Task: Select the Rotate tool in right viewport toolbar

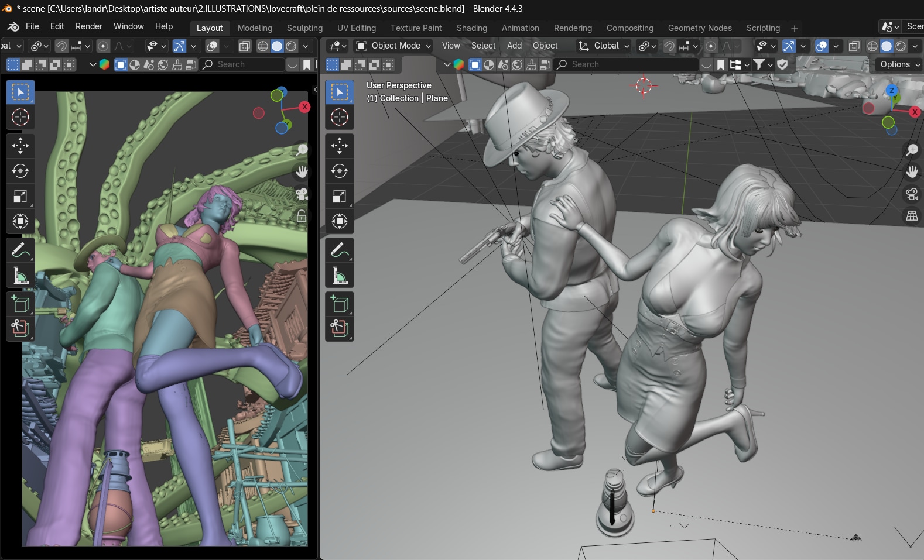Action: pyautogui.click(x=340, y=170)
